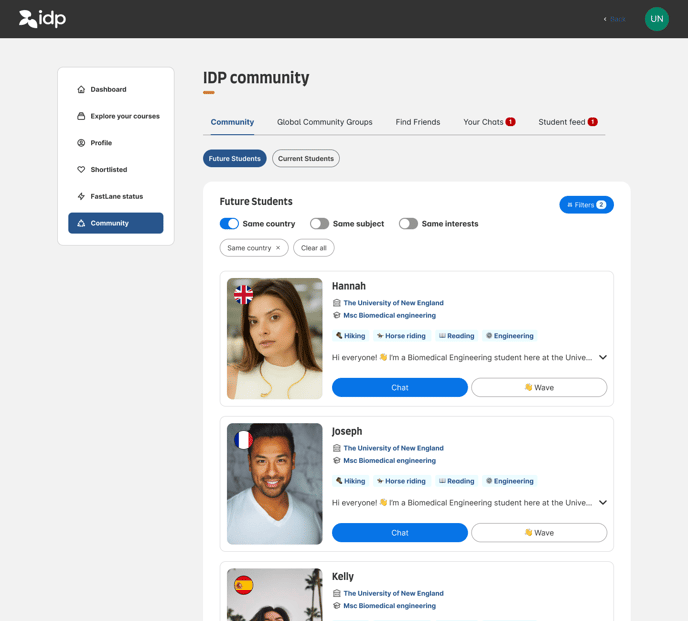The height and width of the screenshot is (621, 688).
Task: Wave at Joseph
Action: click(x=539, y=533)
